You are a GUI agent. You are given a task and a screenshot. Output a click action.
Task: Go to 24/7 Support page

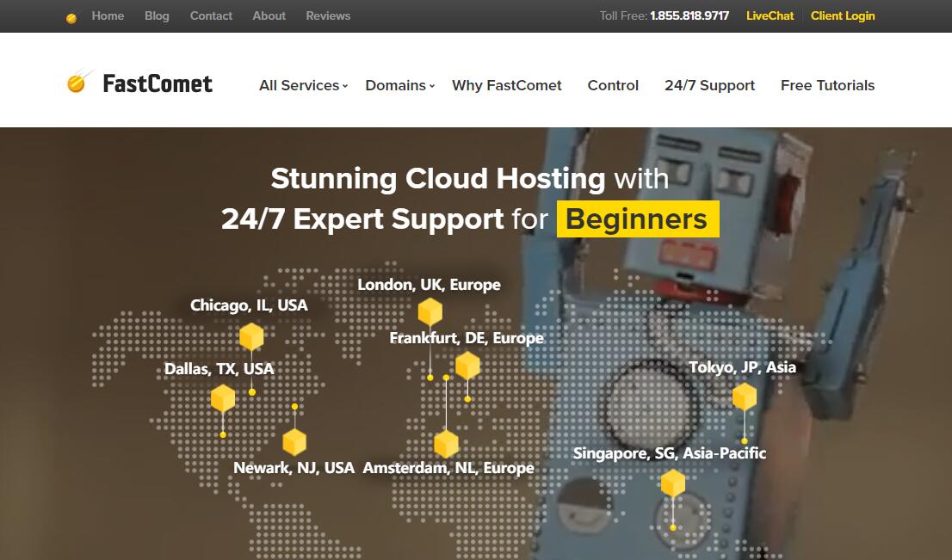point(710,85)
